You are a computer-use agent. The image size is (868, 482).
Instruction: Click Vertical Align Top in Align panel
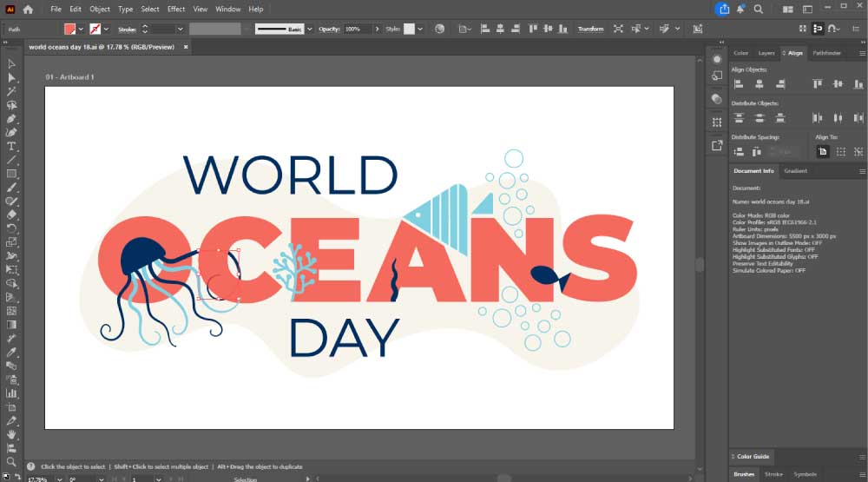pyautogui.click(x=817, y=83)
